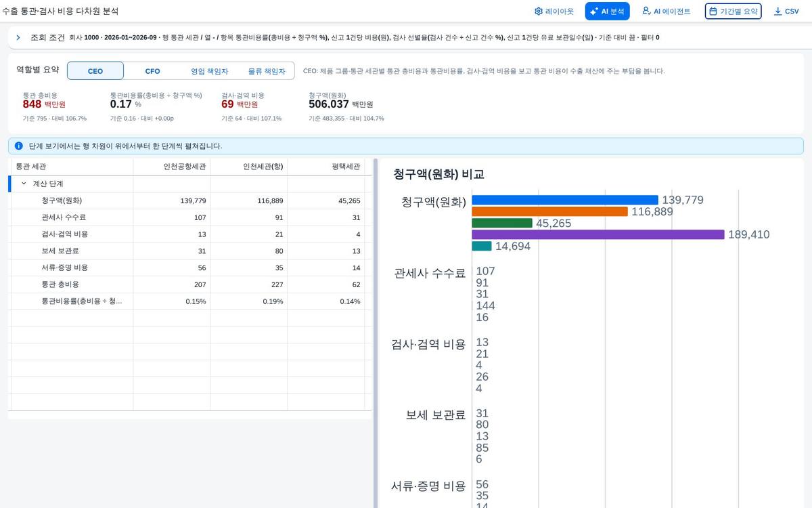Click the blue chart bar labeled 139,779
The height and width of the screenshot is (508, 812).
pyautogui.click(x=565, y=200)
